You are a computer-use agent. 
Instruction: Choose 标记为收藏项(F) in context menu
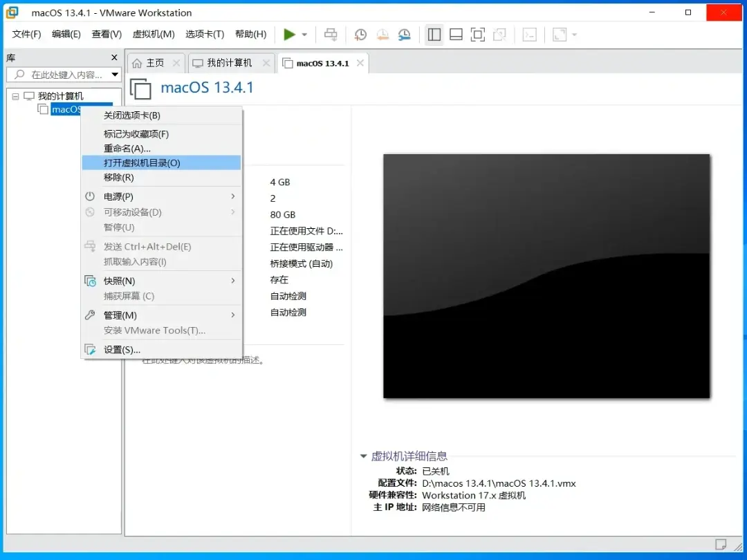point(161,134)
